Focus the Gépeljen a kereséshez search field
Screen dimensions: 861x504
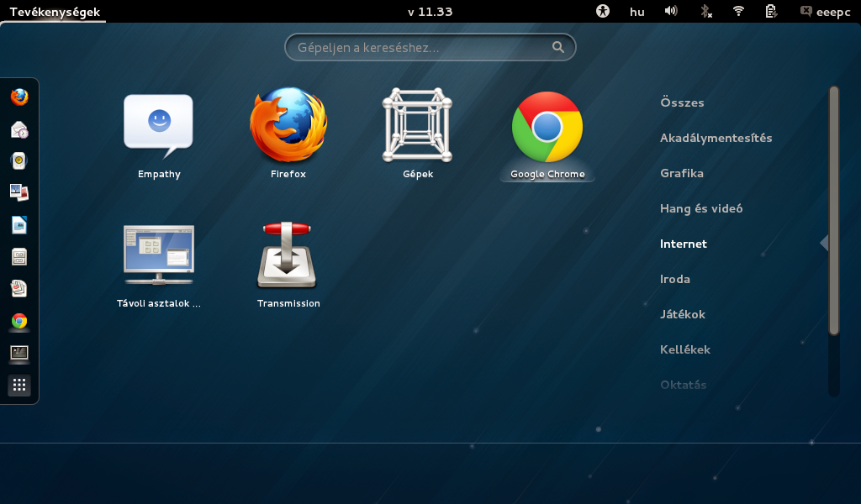tap(430, 47)
